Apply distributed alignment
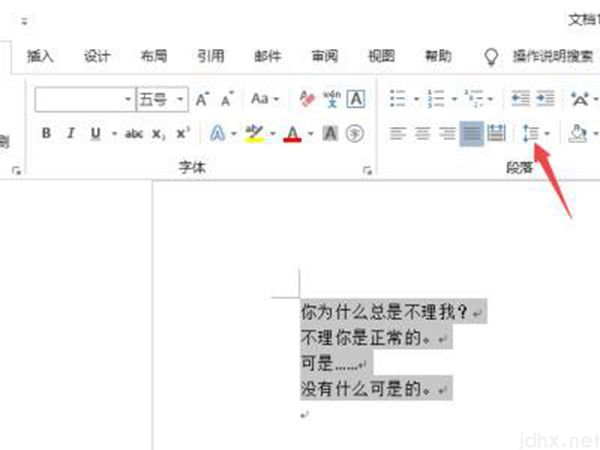 coord(496,134)
